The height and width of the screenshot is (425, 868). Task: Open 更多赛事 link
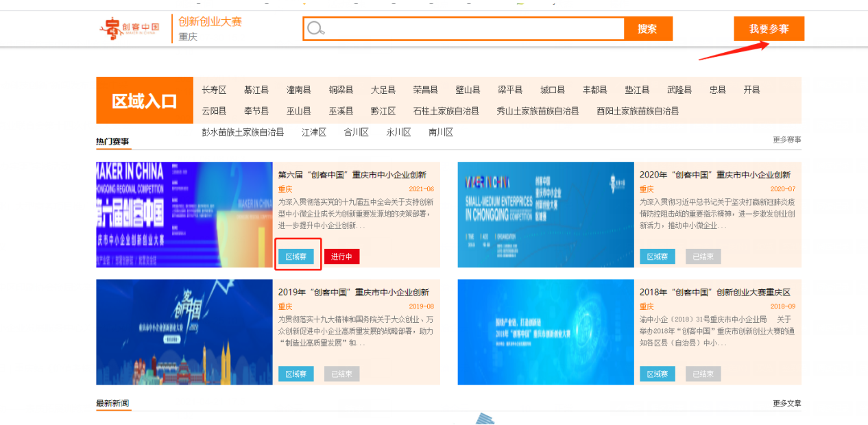click(787, 140)
